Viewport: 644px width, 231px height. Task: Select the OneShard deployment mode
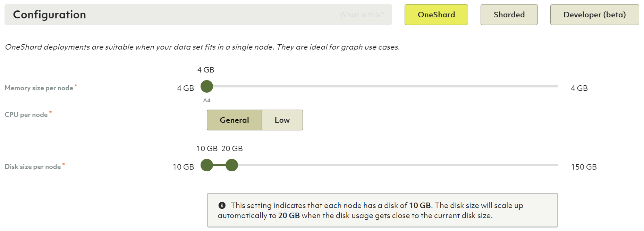[436, 15]
